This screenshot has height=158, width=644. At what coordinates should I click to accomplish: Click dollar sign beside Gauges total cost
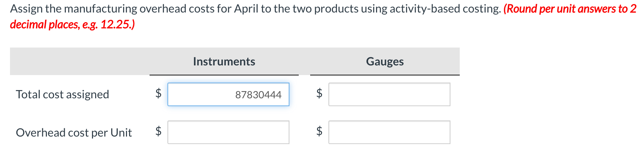point(319,94)
